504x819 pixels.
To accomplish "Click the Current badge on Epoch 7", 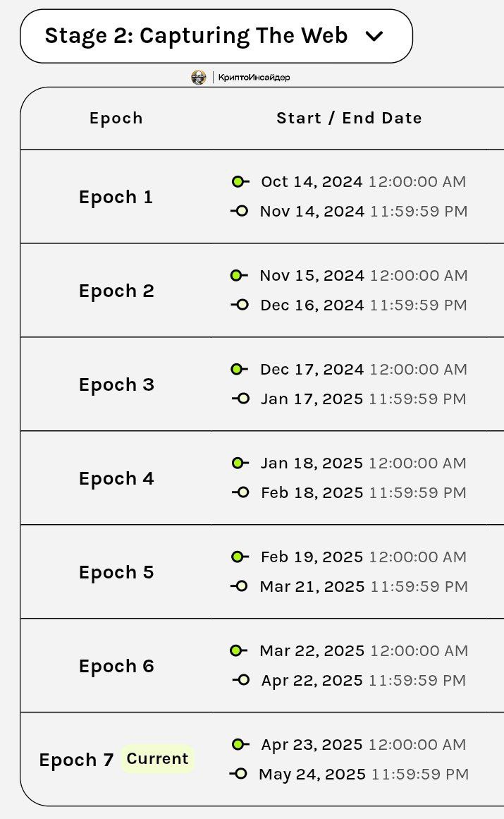I will [158, 758].
